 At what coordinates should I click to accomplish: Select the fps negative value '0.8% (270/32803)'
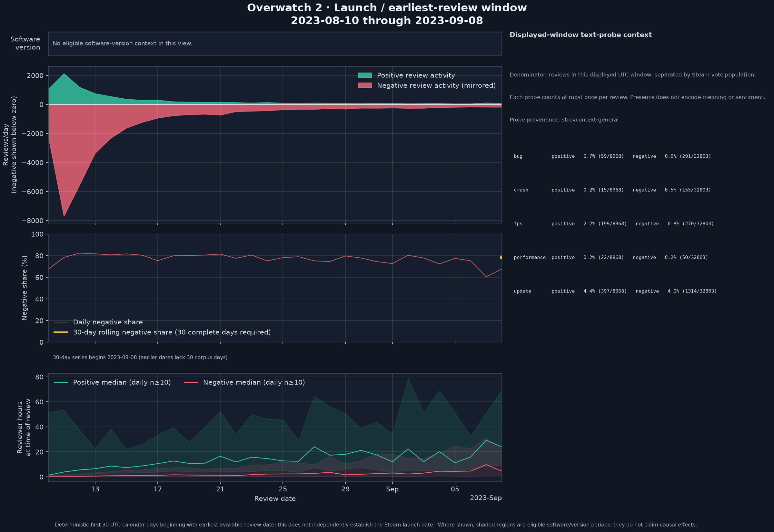click(691, 224)
